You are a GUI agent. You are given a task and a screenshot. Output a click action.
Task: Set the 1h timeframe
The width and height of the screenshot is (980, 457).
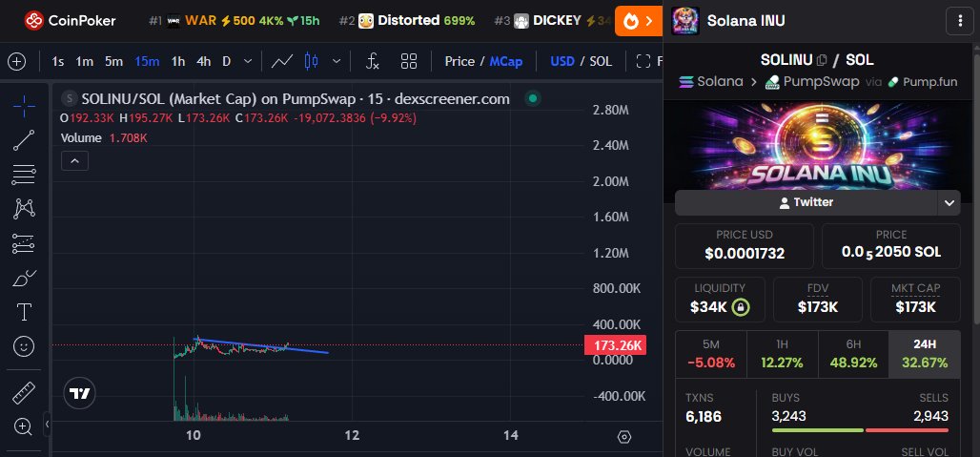(x=178, y=61)
